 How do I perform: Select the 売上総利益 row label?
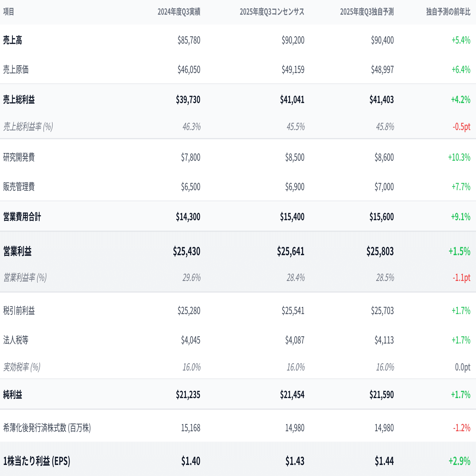19,100
